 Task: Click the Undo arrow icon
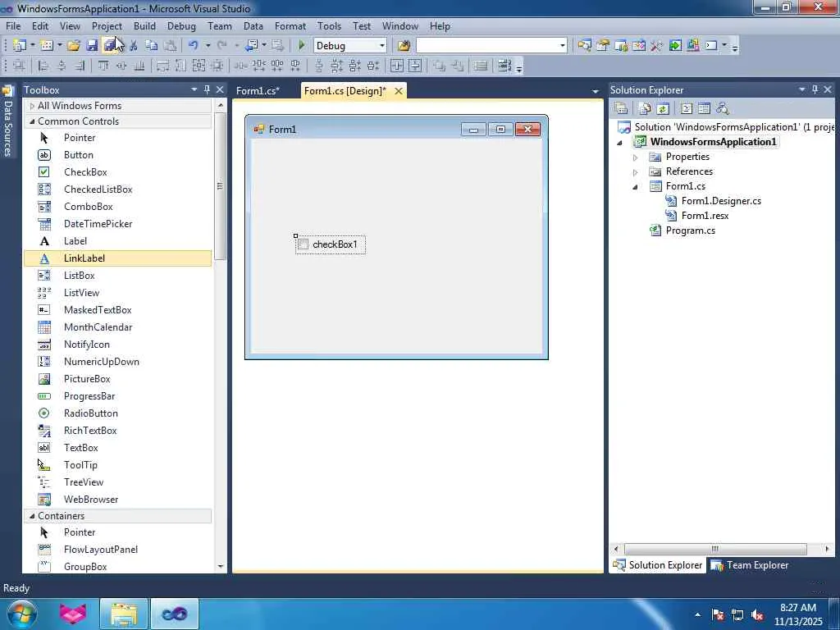194,46
